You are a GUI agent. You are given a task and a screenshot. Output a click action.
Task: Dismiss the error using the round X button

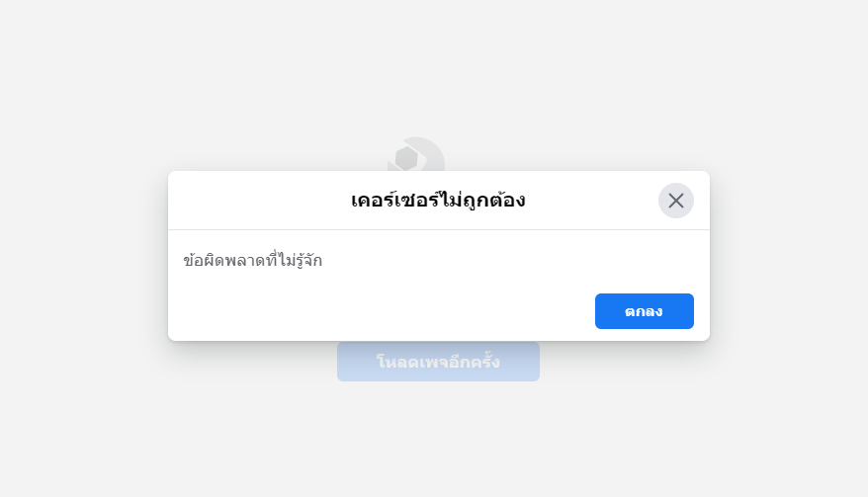click(675, 201)
